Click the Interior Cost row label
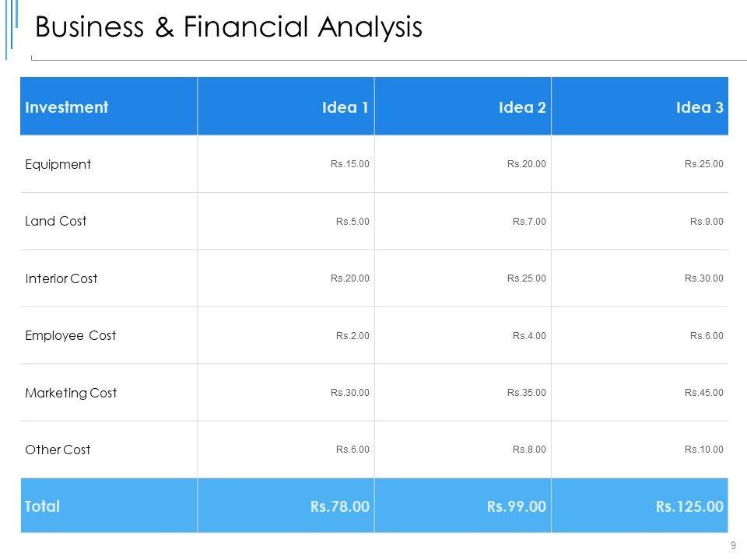 (61, 278)
